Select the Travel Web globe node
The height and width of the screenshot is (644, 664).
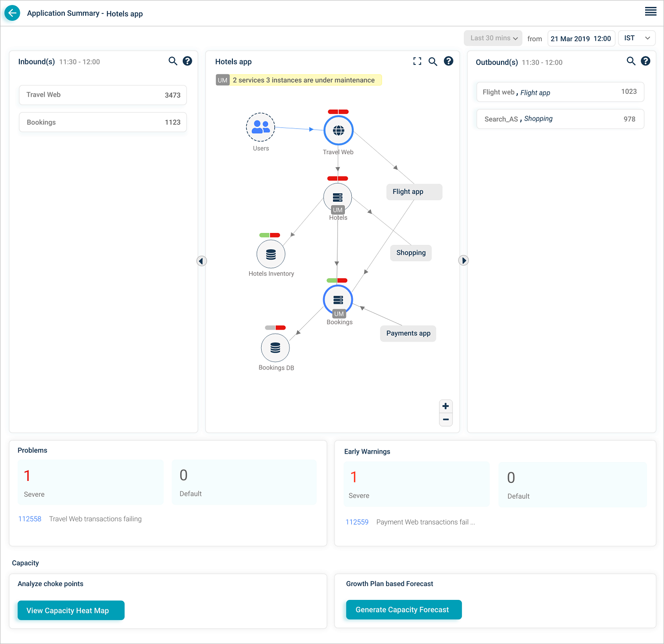338,130
